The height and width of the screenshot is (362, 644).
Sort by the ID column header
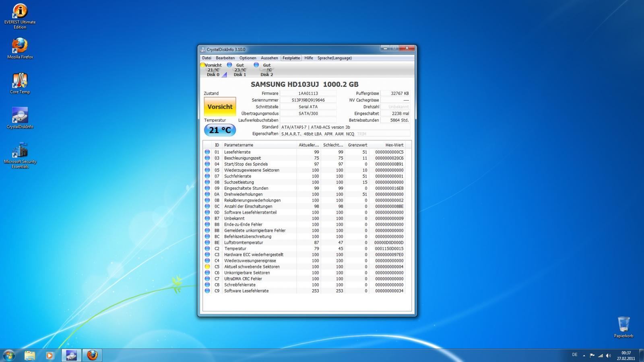point(217,145)
